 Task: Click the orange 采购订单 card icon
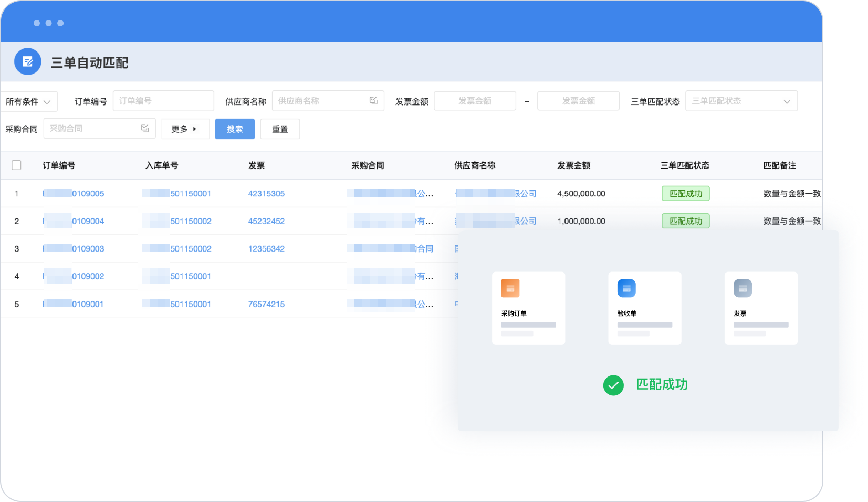coord(510,288)
